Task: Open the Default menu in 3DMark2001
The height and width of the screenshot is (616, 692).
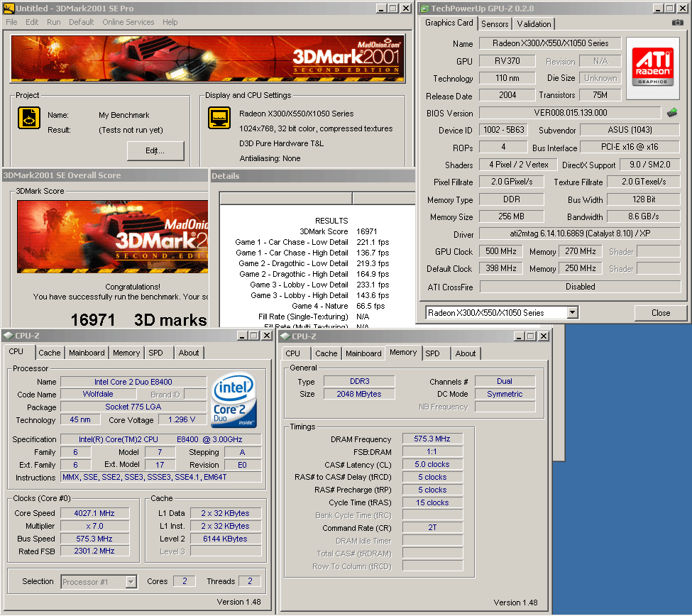Action: [81, 22]
